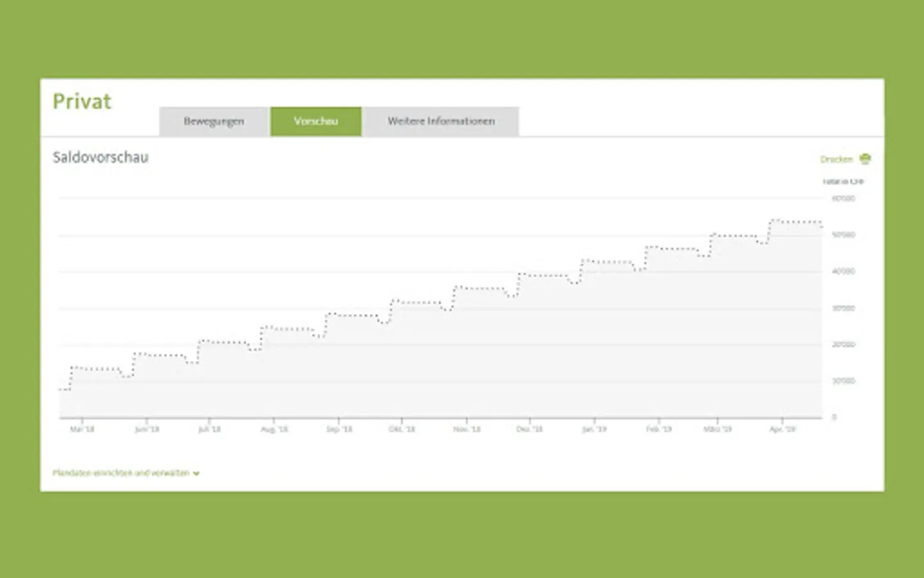Click the printer icon next to Drucken

pyautogui.click(x=865, y=159)
